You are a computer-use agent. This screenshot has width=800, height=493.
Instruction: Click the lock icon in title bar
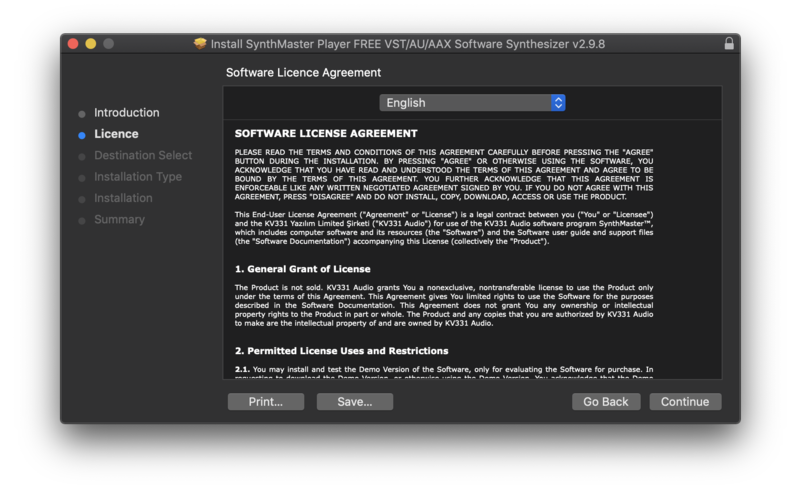[x=729, y=43]
